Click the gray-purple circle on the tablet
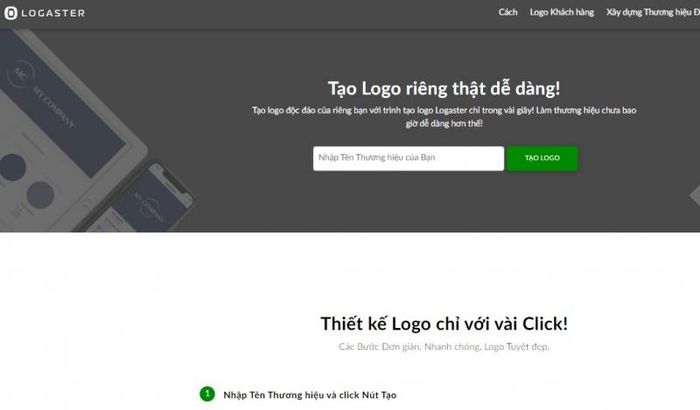Viewport: 700px width, 410px height. (40, 195)
